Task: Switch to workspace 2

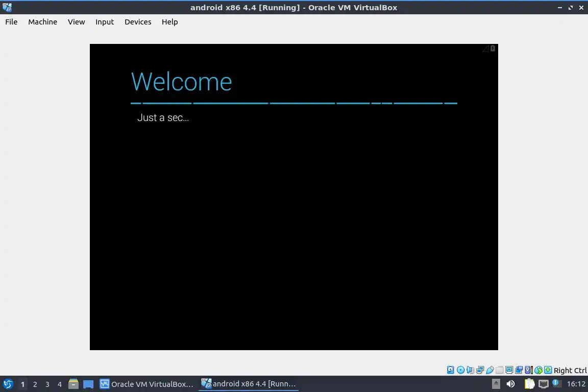Action: (x=35, y=384)
